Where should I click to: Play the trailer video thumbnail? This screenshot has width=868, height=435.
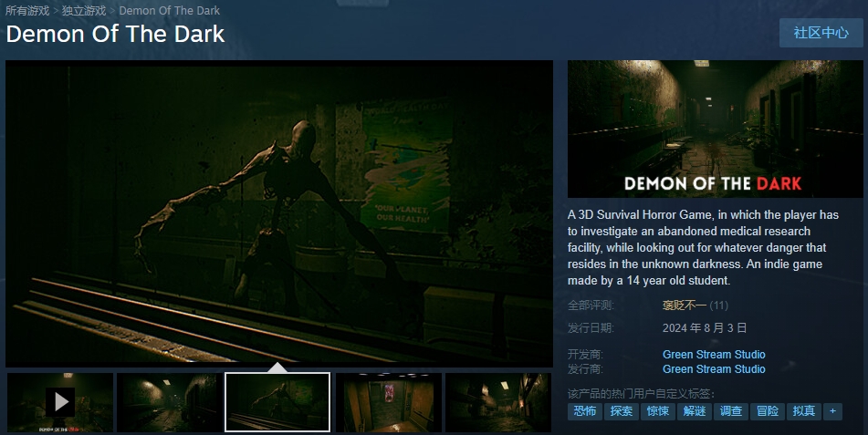[x=60, y=402]
